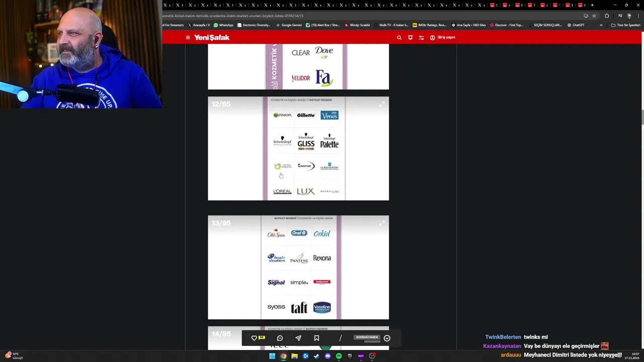Image resolution: width=644 pixels, height=362 pixels.
Task: Open Spotify from the taskbar
Action: (x=339, y=356)
